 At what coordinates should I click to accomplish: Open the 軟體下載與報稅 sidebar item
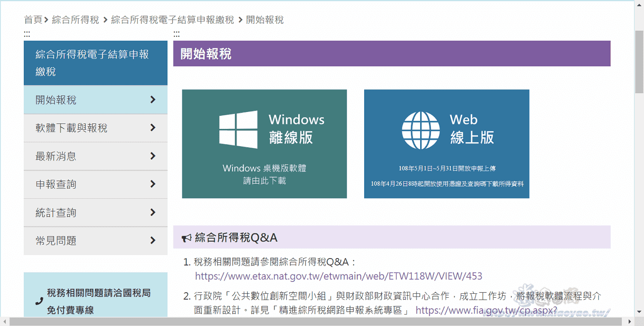click(96, 128)
